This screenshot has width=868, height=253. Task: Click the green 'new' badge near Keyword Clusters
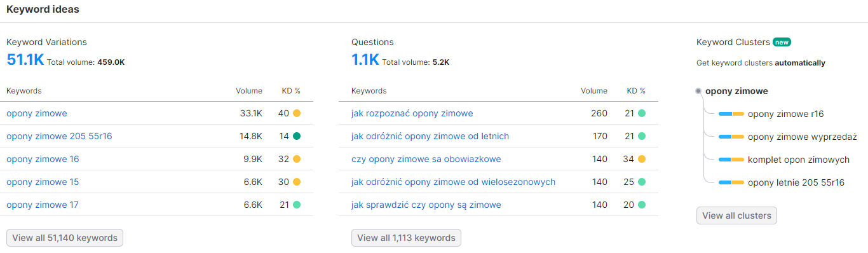coord(782,42)
